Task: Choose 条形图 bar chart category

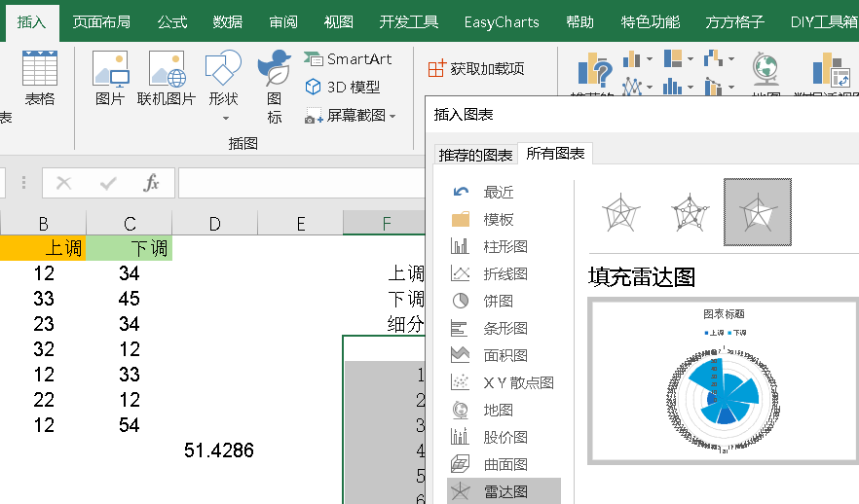Action: (x=504, y=328)
